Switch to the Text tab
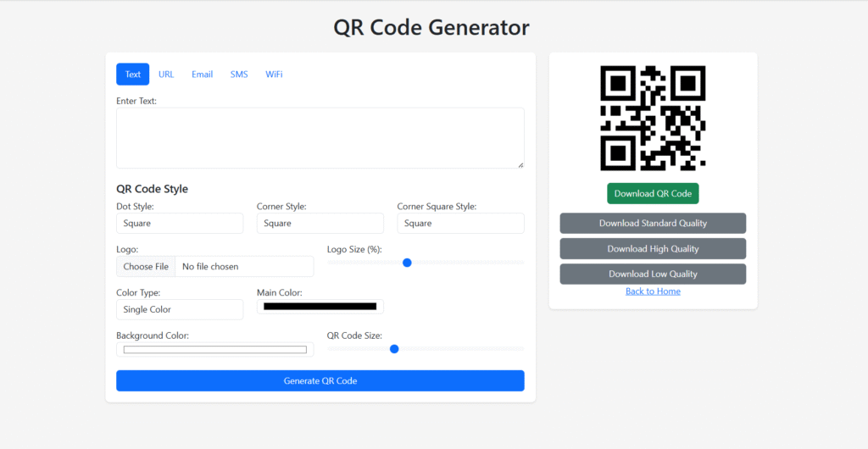 click(x=132, y=74)
